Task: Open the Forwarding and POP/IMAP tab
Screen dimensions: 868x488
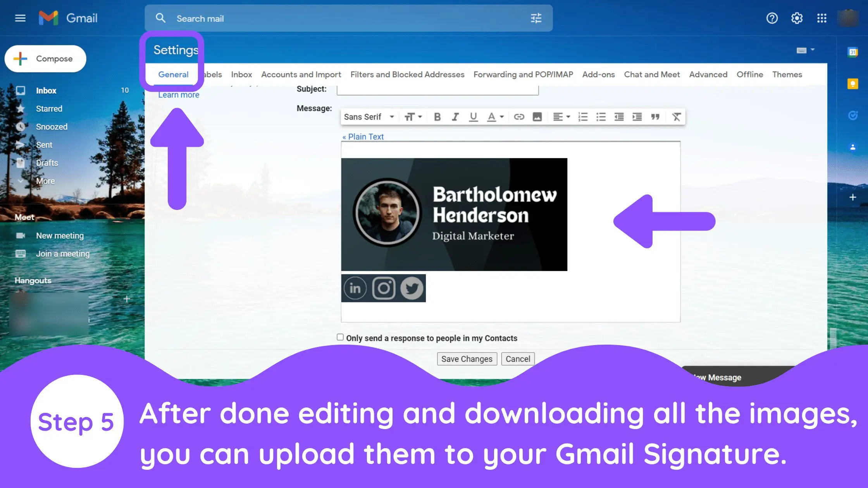Action: pos(523,74)
